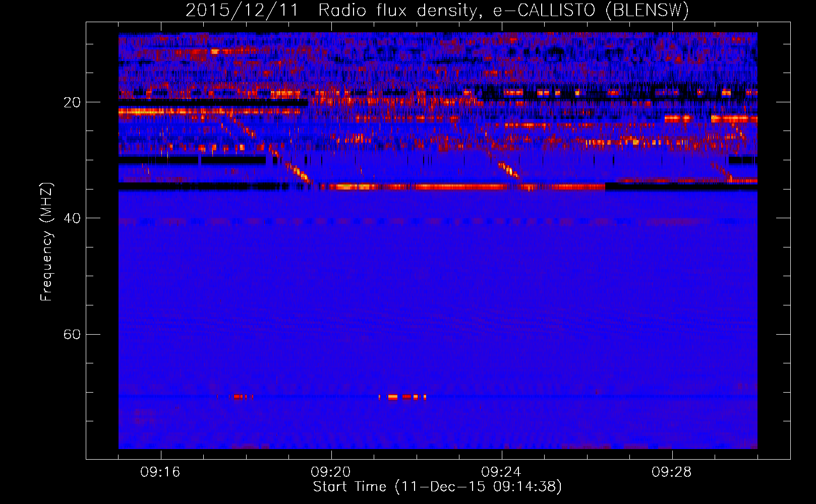
Task: Click the 09:24 time tick label
Action: click(x=501, y=472)
